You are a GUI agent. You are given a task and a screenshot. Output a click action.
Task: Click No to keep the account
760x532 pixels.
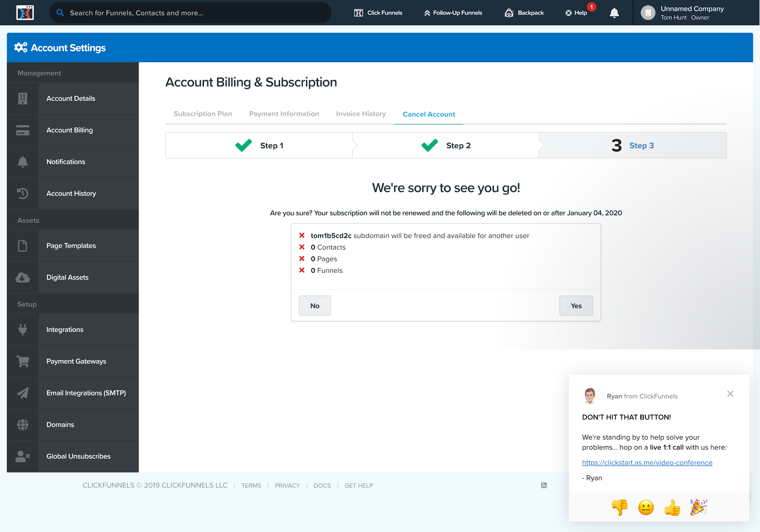pyautogui.click(x=314, y=306)
